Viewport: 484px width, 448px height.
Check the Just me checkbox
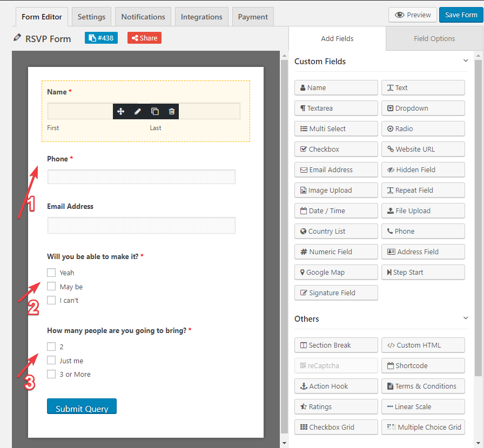click(x=51, y=361)
